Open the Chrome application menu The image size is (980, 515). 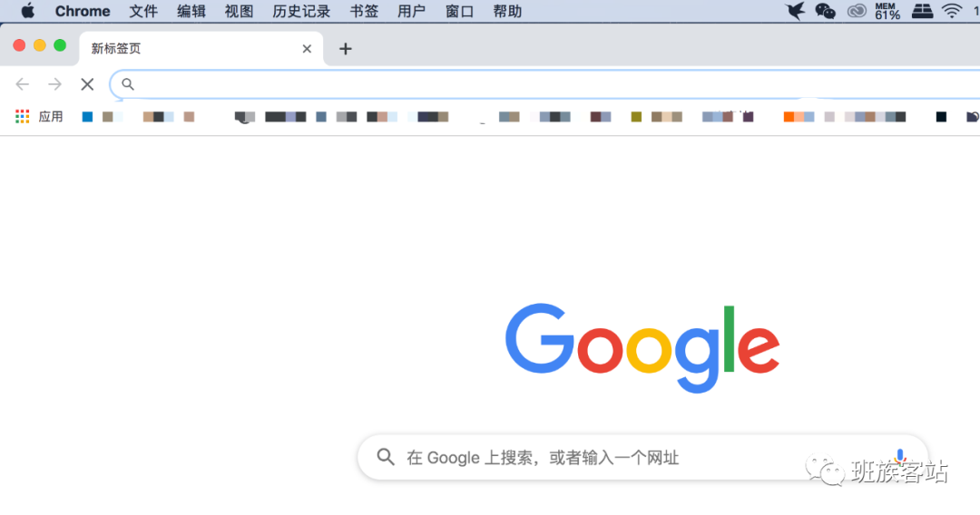pos(83,11)
